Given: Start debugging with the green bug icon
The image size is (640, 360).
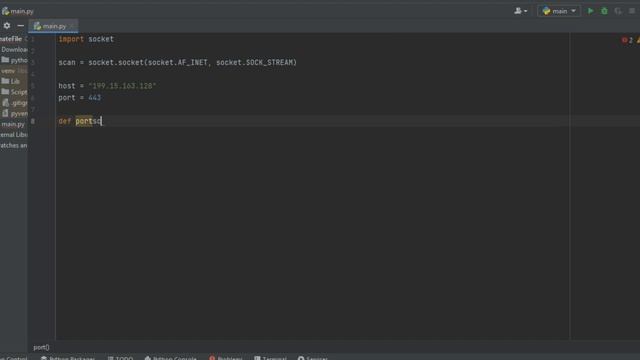Looking at the screenshot, I should tap(604, 11).
